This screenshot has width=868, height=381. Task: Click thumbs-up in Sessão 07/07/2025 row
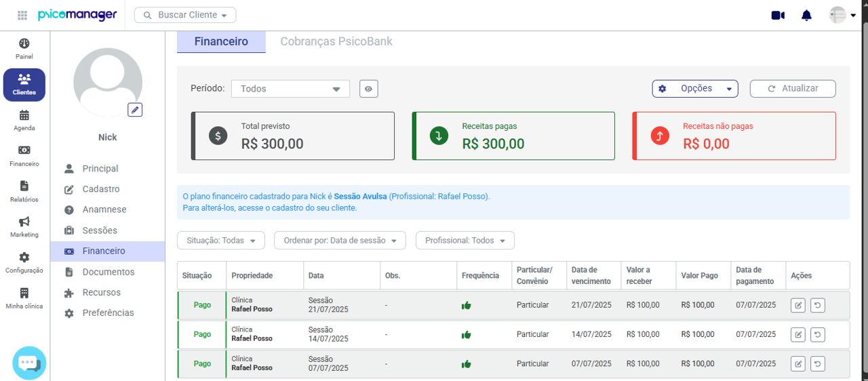[466, 364]
